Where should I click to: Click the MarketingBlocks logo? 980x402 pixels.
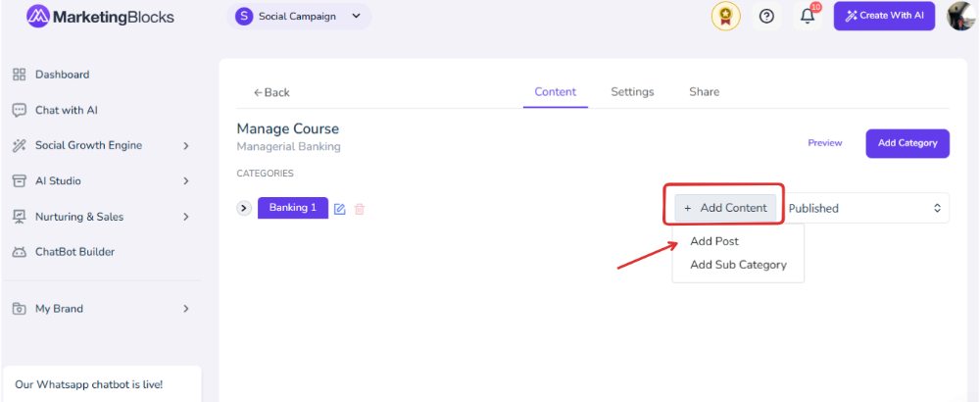tap(101, 17)
